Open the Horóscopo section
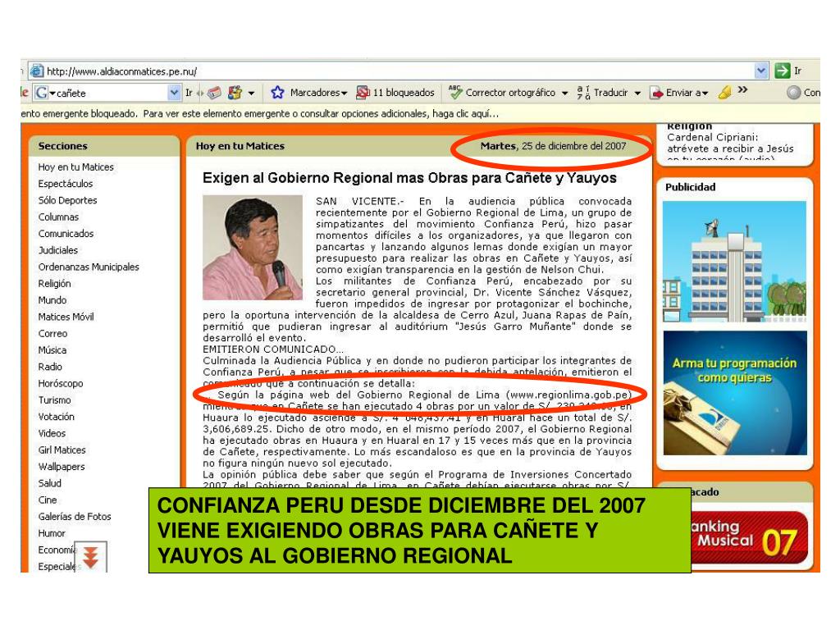 61,384
